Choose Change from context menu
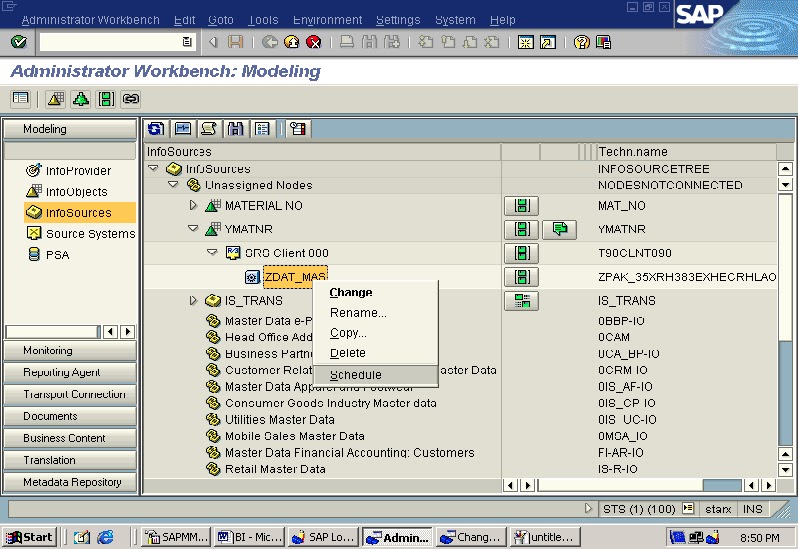This screenshot has height=549, width=798. point(351,293)
